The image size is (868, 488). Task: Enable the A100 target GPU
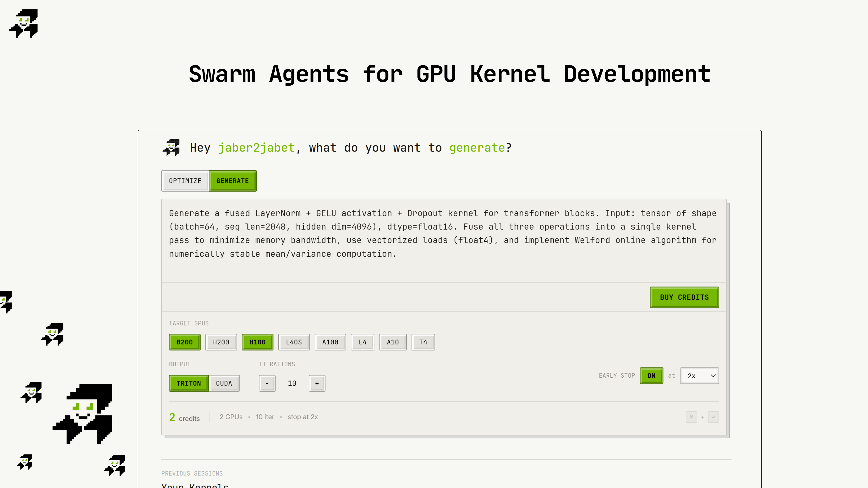330,342
